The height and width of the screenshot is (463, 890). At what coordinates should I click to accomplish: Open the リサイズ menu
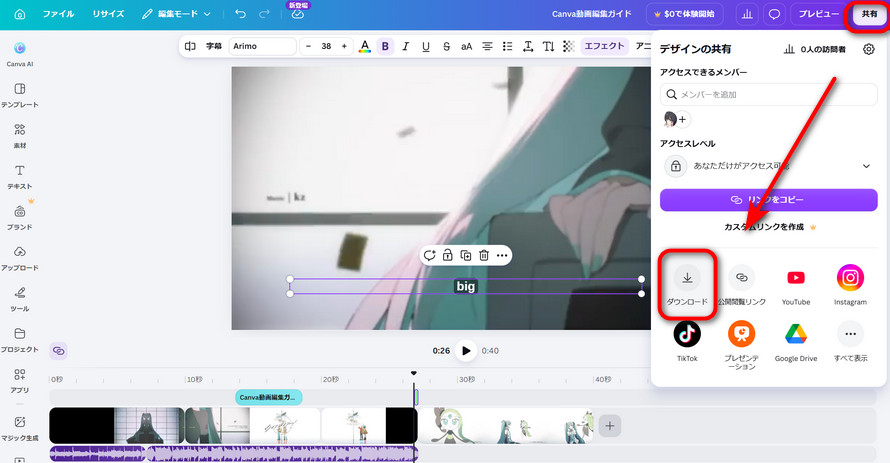[108, 14]
